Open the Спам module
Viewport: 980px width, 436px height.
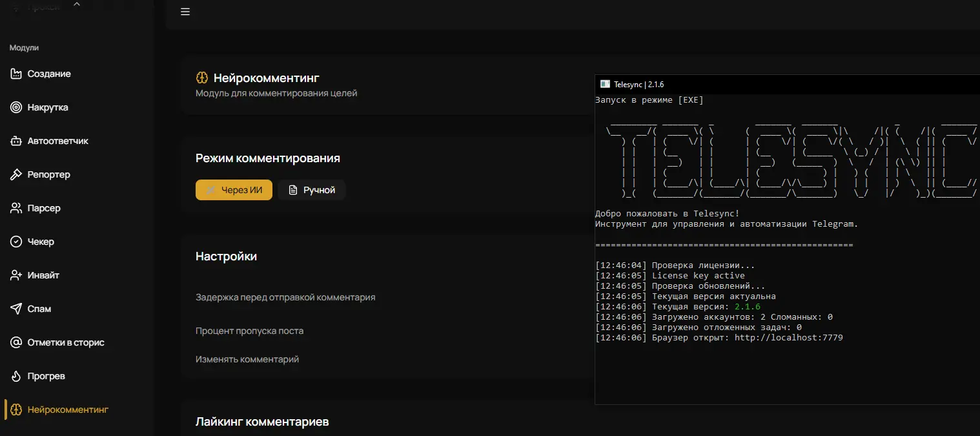[x=39, y=309]
